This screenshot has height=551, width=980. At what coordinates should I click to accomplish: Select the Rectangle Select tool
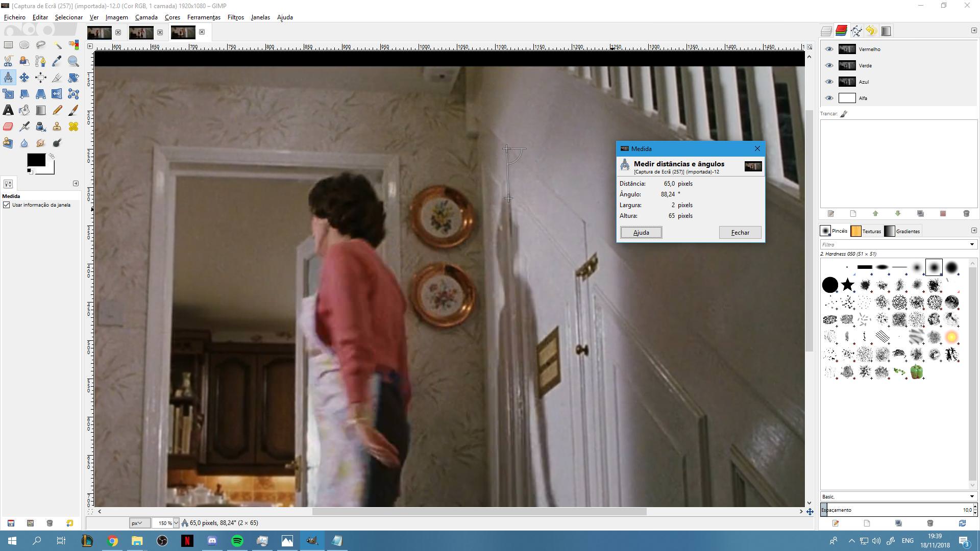8,45
